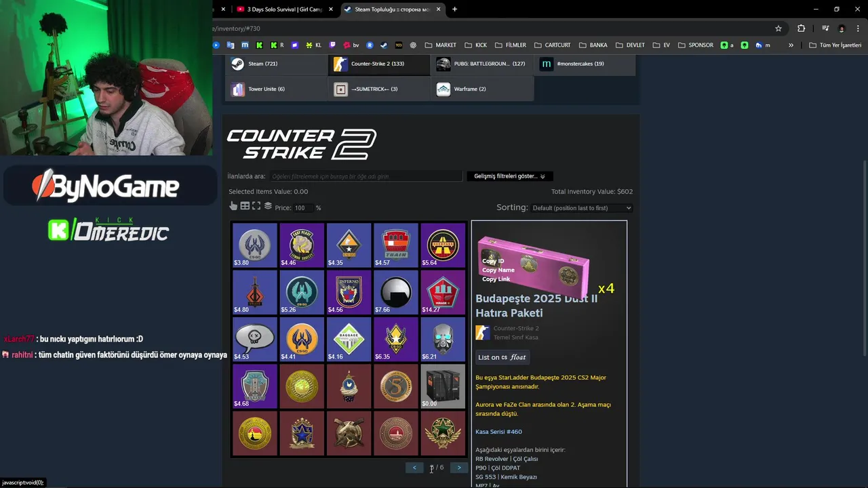
Task: Select the $4.46 inventory sticker
Action: tap(302, 245)
